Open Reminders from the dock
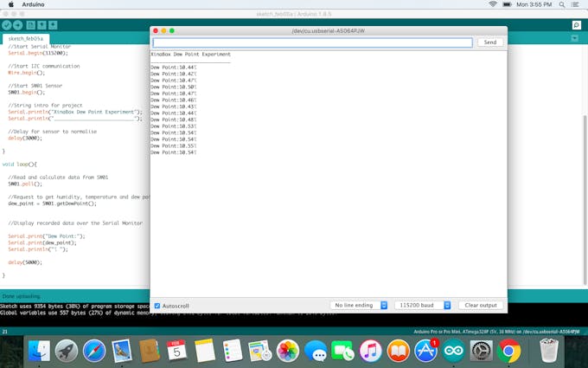The image size is (588, 368). coord(232,351)
